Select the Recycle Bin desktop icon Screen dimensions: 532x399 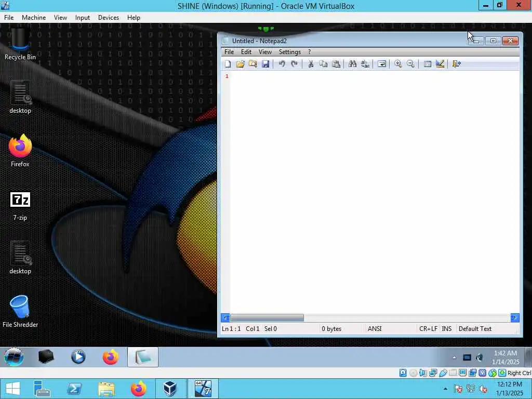pyautogui.click(x=20, y=44)
